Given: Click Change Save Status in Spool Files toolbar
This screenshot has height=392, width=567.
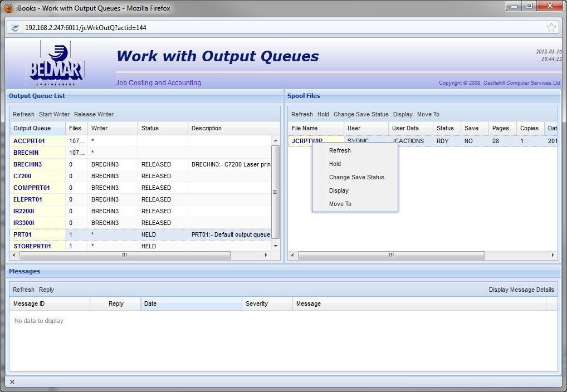Looking at the screenshot, I should (361, 114).
